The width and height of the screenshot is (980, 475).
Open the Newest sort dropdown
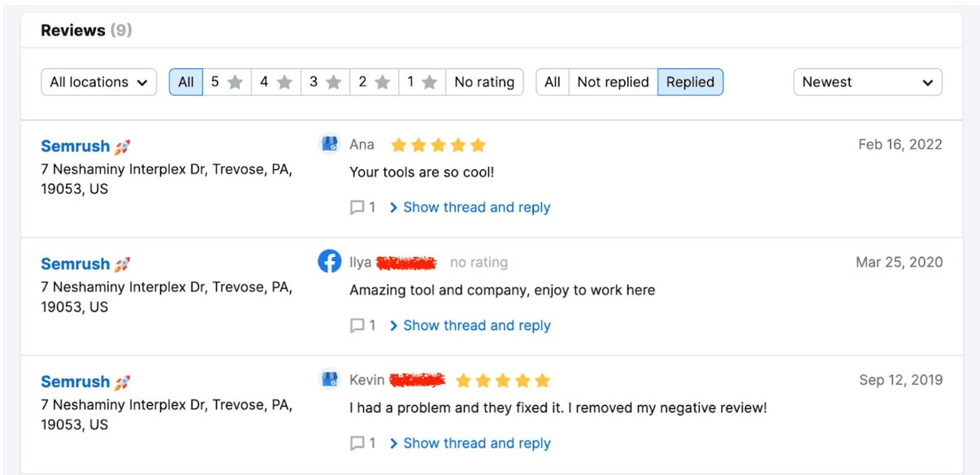pyautogui.click(x=867, y=82)
